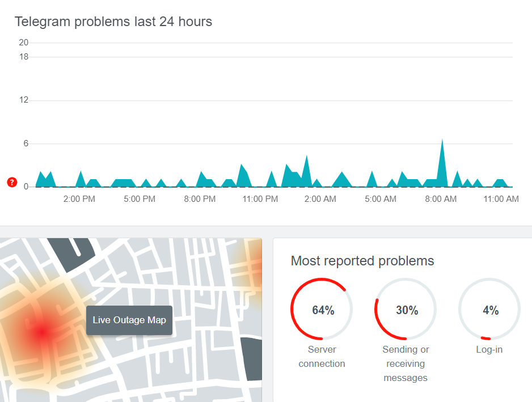Screen dimensions: 532x402
Task: Click the red question mark help icon
Action: coord(12,182)
